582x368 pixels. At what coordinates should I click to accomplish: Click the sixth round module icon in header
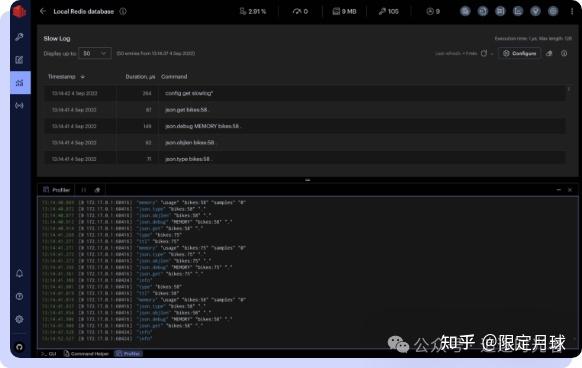coord(553,11)
